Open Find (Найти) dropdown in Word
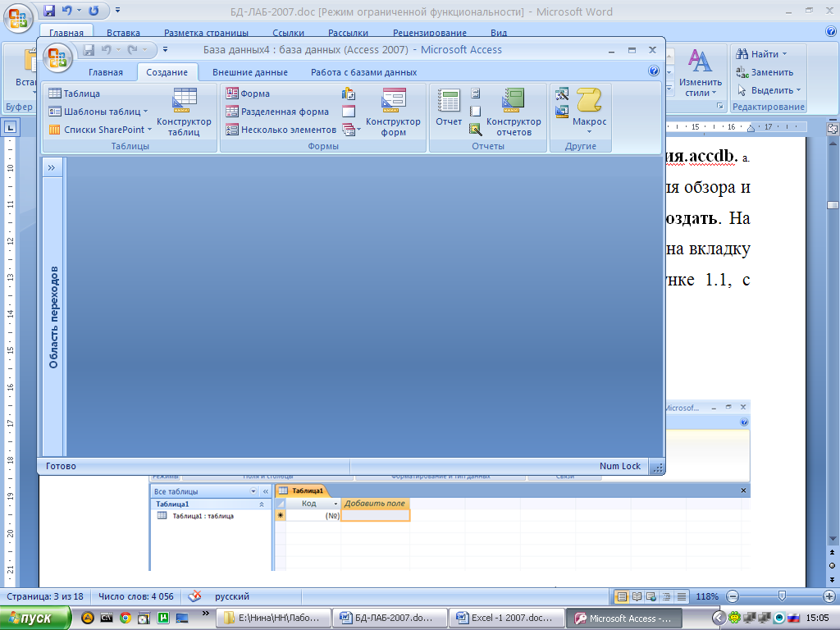This screenshot has width=840, height=630. tap(761, 54)
